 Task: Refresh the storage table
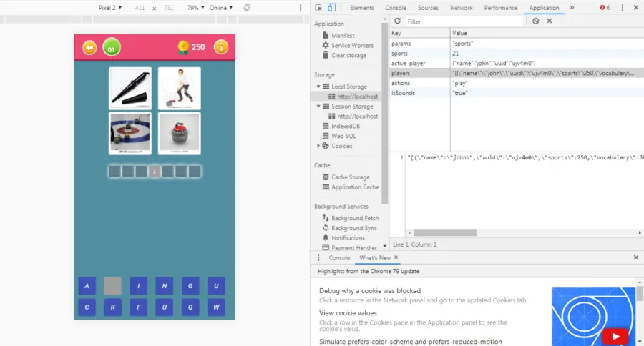pyautogui.click(x=397, y=21)
